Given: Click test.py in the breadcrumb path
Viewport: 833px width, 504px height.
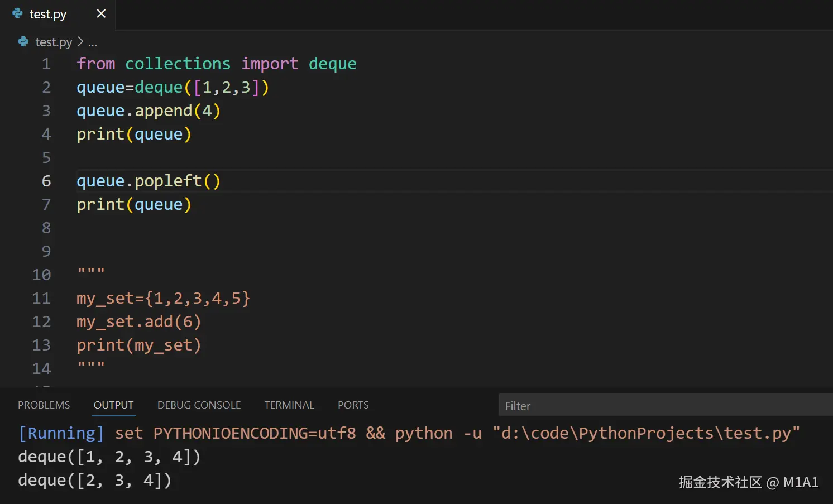Looking at the screenshot, I should point(54,42).
